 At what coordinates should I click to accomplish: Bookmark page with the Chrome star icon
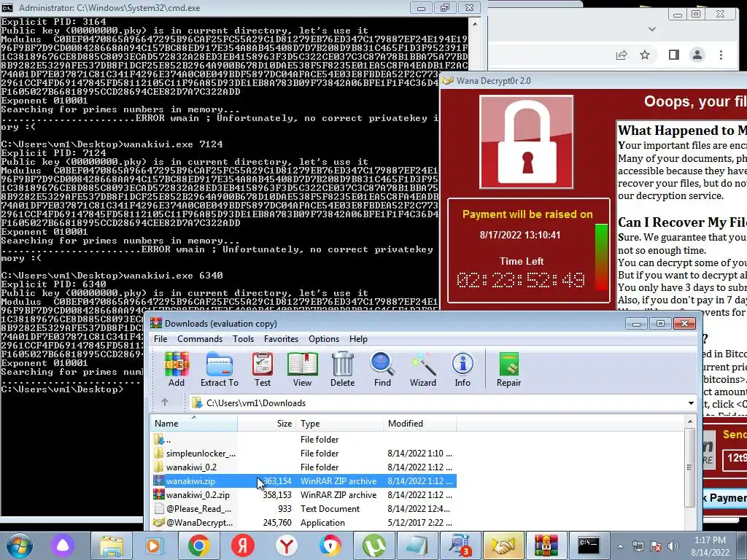(x=645, y=55)
